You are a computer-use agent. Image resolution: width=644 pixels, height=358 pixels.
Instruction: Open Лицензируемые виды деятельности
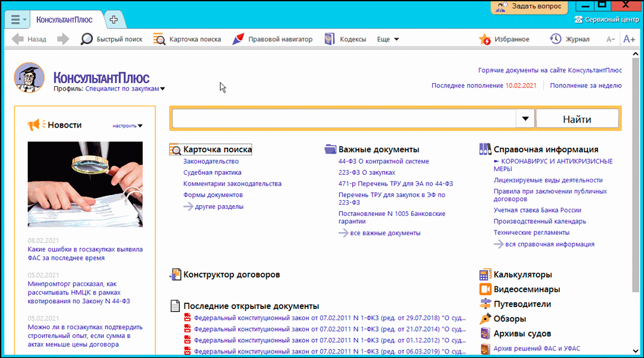548,179
